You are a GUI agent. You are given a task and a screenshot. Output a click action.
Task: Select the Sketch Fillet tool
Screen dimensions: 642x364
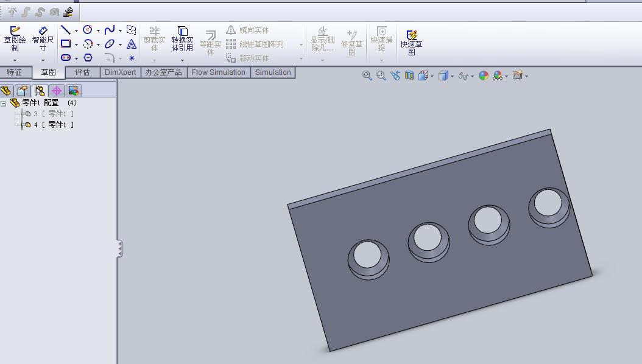pos(109,58)
